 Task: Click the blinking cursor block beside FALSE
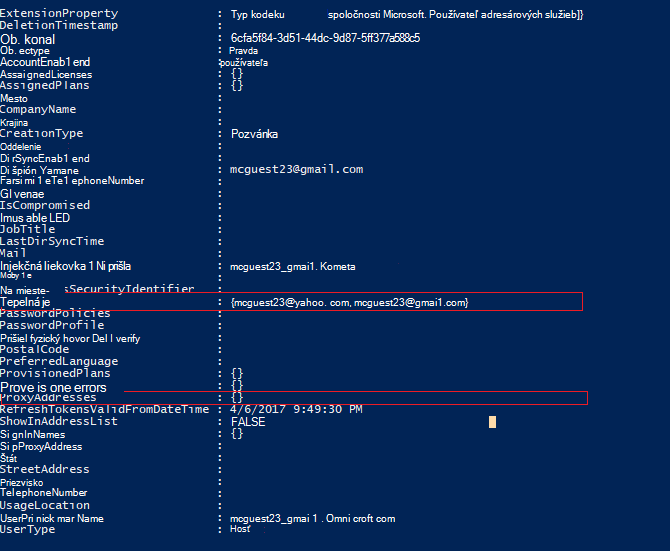tap(492, 422)
